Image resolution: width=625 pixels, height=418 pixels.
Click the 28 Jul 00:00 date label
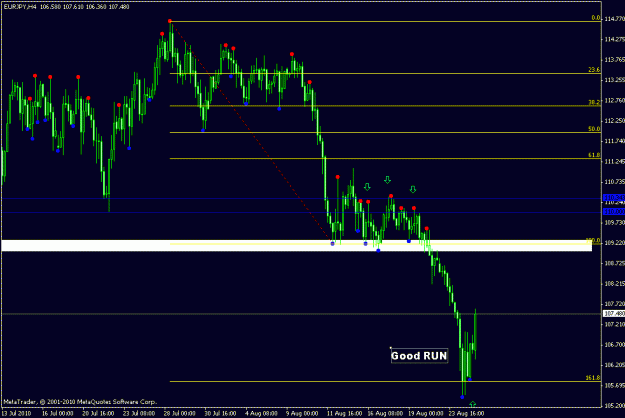(180, 414)
